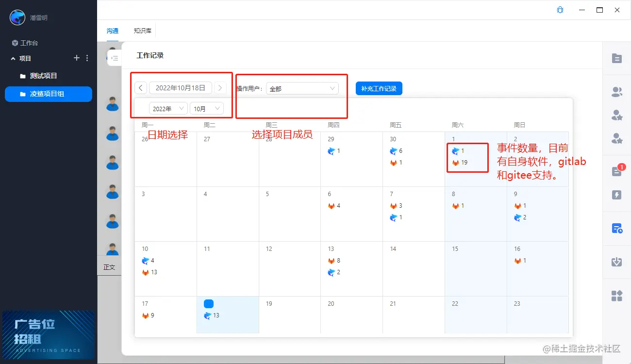The width and height of the screenshot is (631, 364).
Task: Click GitLab icon with 3 on day 7
Action: click(393, 206)
